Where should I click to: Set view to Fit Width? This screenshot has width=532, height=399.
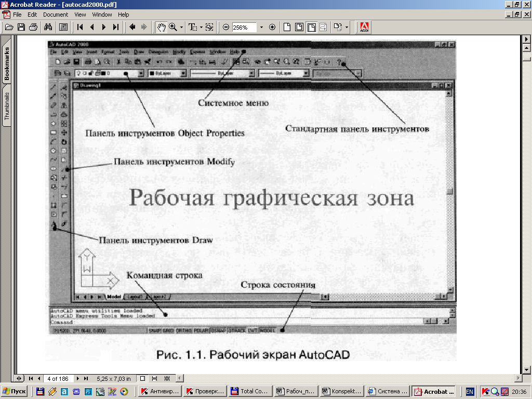tap(312, 27)
